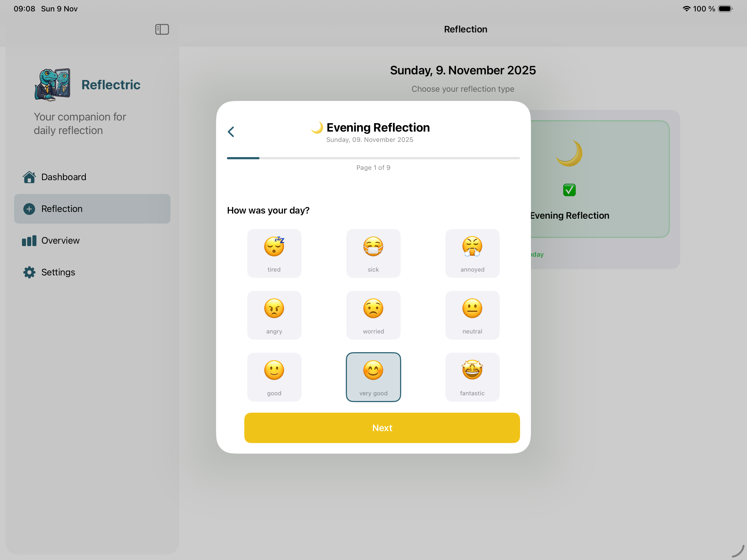Click the Sunday, 9. November 2025 heading
Screen dimensions: 747x560
(x=463, y=70)
